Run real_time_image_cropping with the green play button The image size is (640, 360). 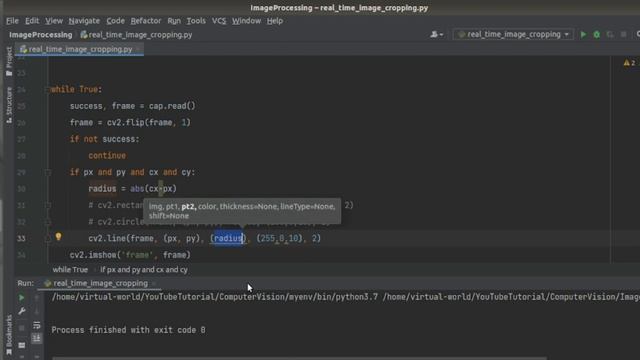(583, 35)
